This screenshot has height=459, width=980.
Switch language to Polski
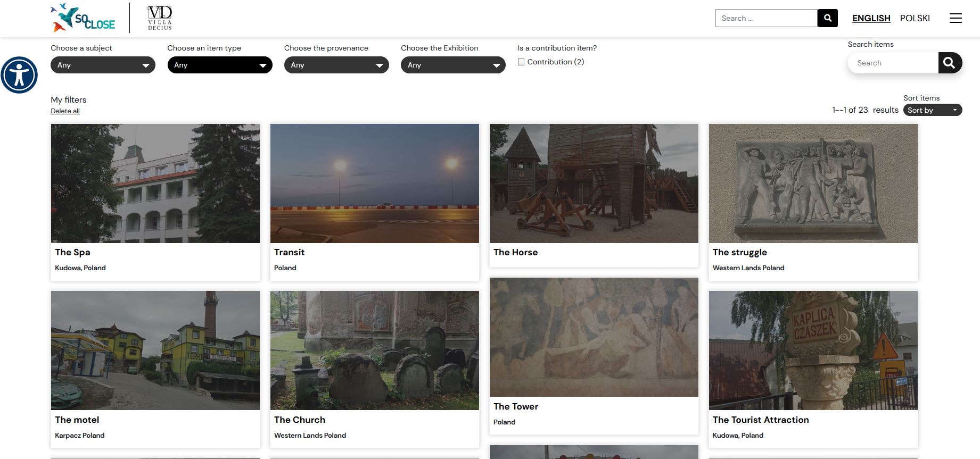tap(915, 18)
